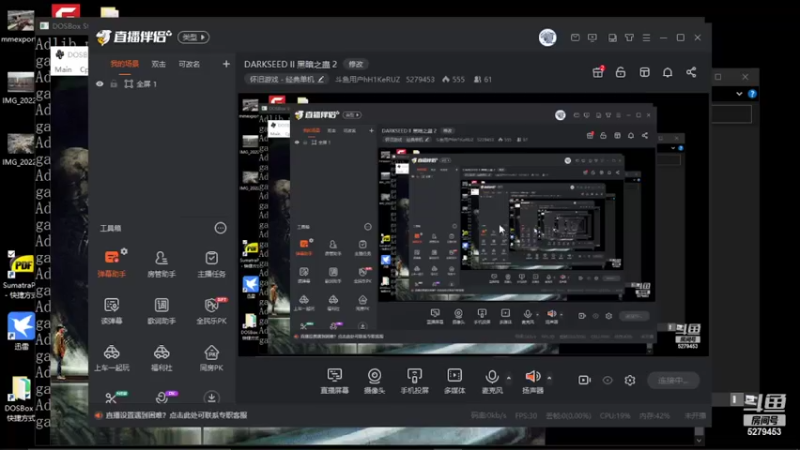Viewport: 800px width, 450px height.
Task: Open the 全民乐PK tool
Action: 211,311
